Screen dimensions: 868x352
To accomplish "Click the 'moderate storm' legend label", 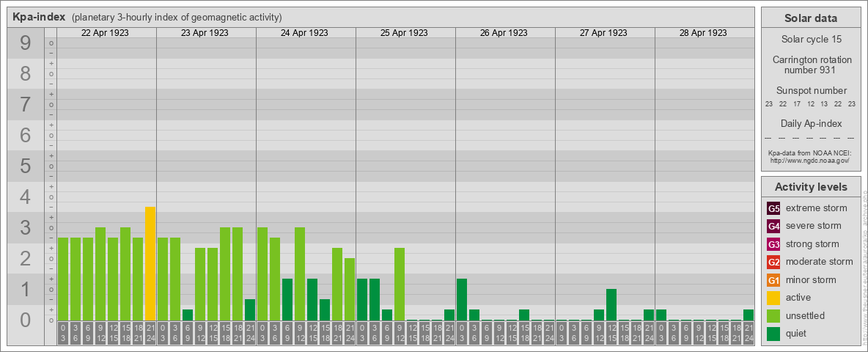I will pyautogui.click(x=820, y=262).
